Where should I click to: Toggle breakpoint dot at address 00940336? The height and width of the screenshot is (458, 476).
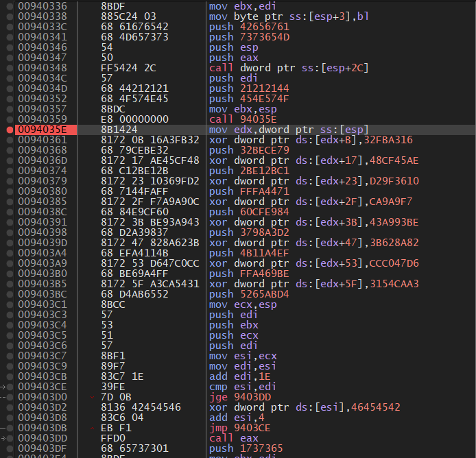[10, 6]
